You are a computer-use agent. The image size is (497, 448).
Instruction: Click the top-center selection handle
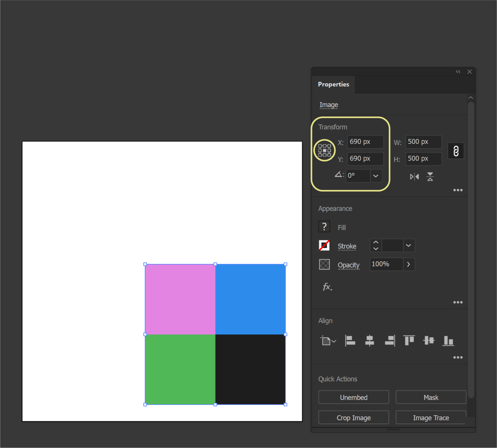point(215,264)
